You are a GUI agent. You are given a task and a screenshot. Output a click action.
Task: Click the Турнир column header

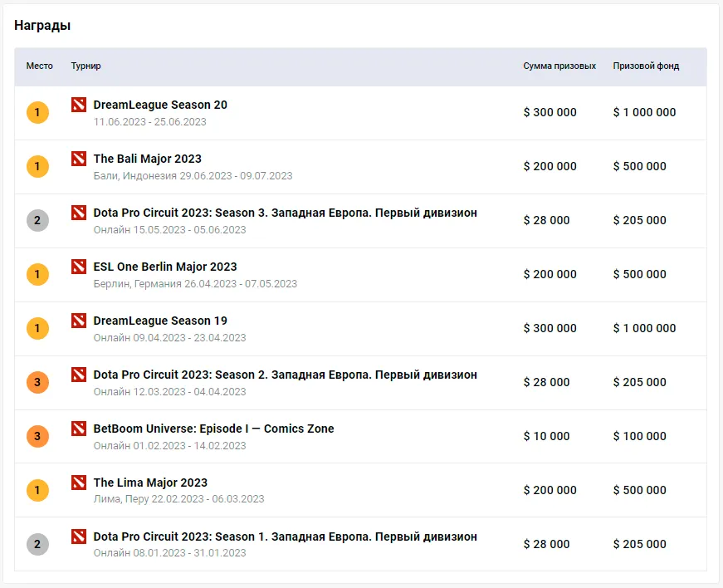85,66
